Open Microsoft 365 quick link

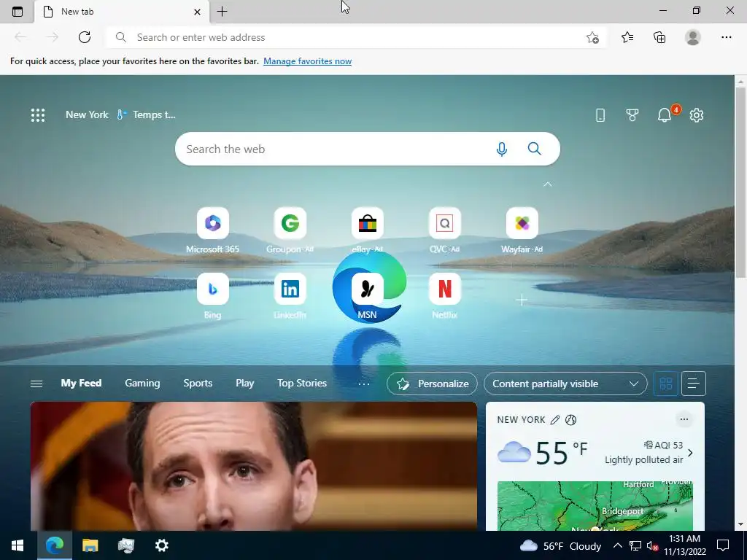[212, 230]
